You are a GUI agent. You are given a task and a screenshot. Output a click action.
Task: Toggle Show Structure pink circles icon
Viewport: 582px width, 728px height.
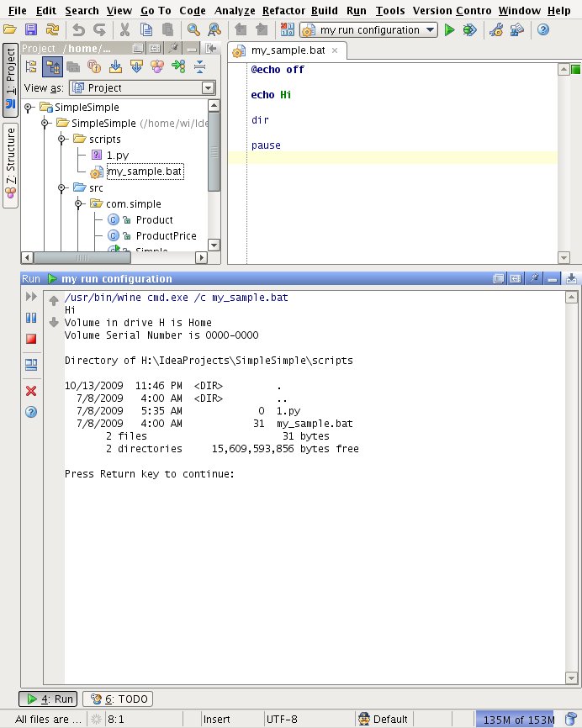coord(157,67)
